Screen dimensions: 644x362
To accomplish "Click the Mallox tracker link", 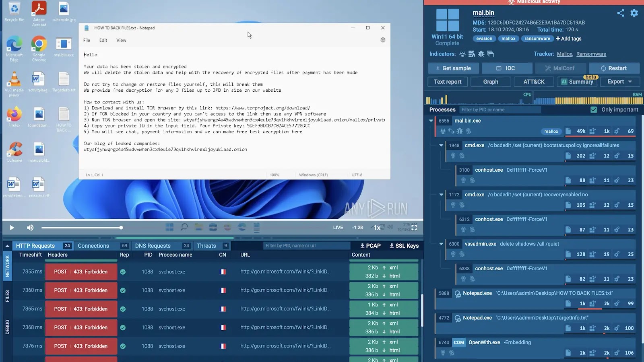I will 565,54.
